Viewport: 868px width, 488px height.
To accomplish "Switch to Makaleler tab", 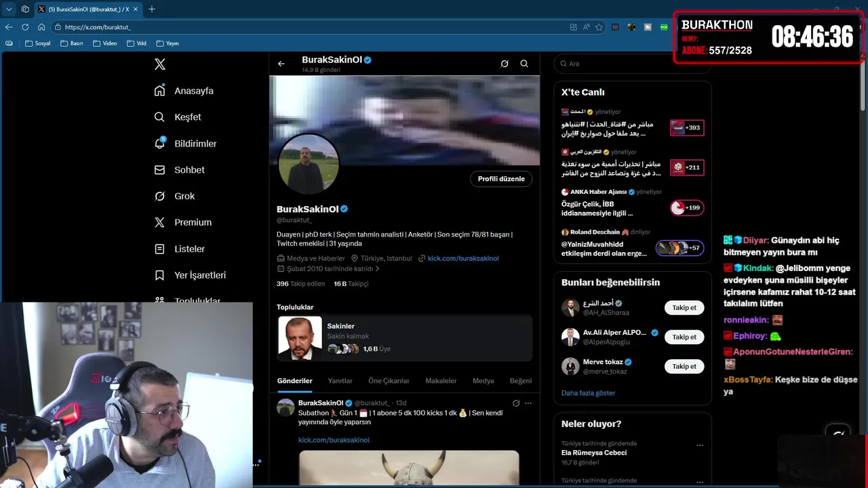I will pyautogui.click(x=441, y=381).
